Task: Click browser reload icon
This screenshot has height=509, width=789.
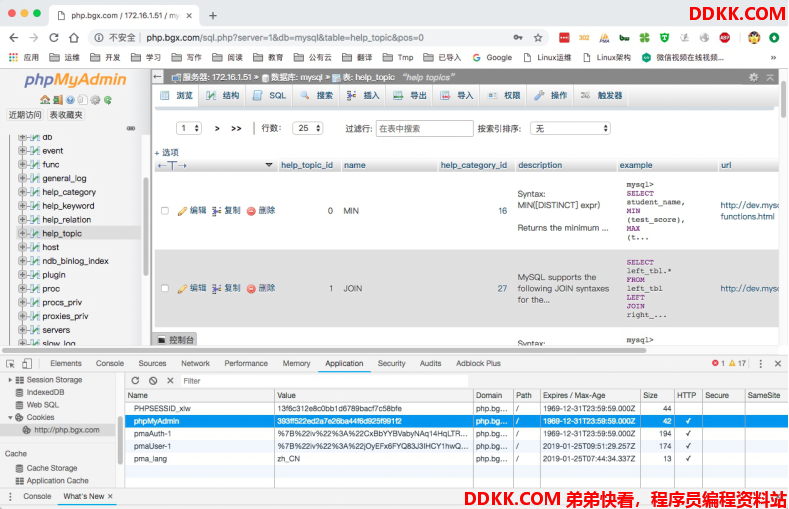Action: (53, 38)
